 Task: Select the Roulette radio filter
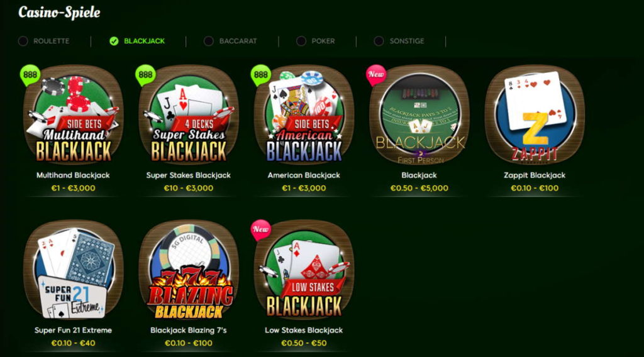[x=23, y=41]
